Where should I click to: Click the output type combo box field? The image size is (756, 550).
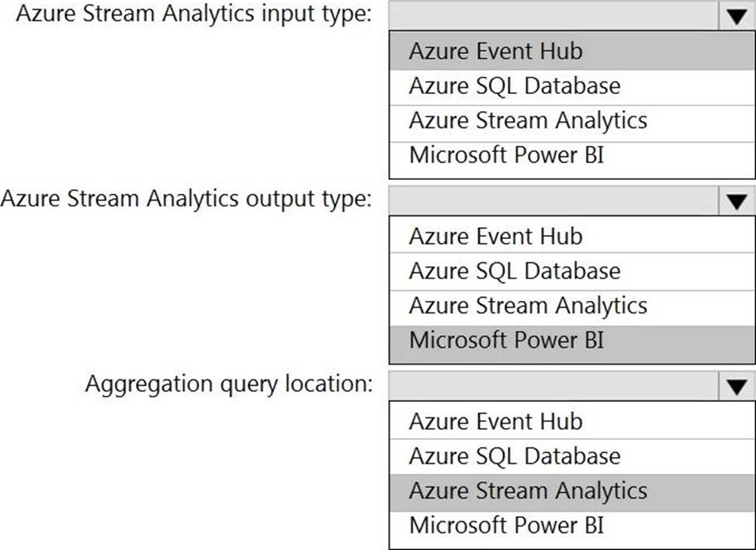click(x=553, y=202)
